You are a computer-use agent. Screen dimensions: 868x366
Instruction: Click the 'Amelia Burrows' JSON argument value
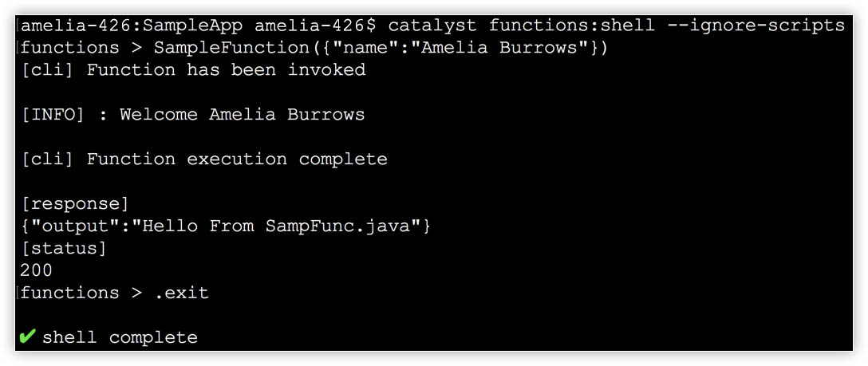pyautogui.click(x=503, y=49)
